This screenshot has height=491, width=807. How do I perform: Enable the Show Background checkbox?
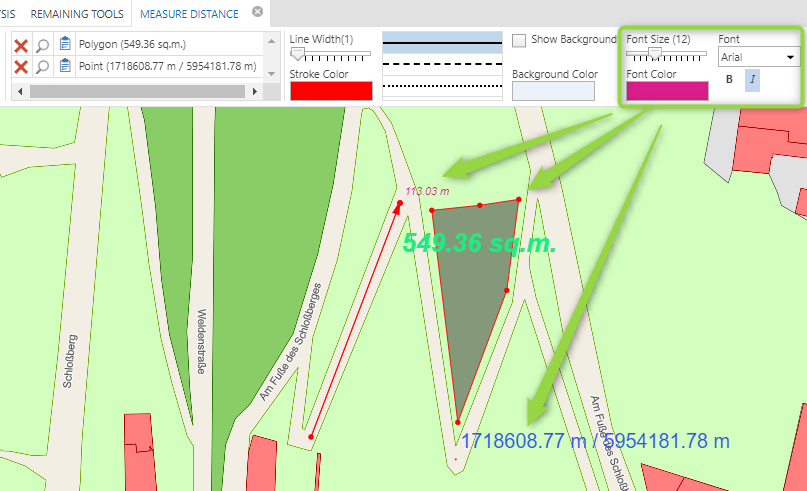tap(519, 41)
